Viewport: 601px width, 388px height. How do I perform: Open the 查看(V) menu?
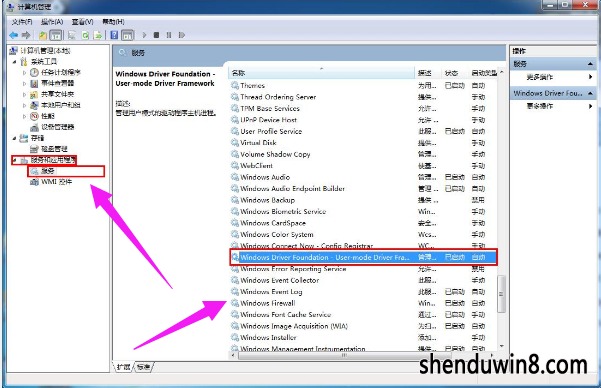click(82, 22)
